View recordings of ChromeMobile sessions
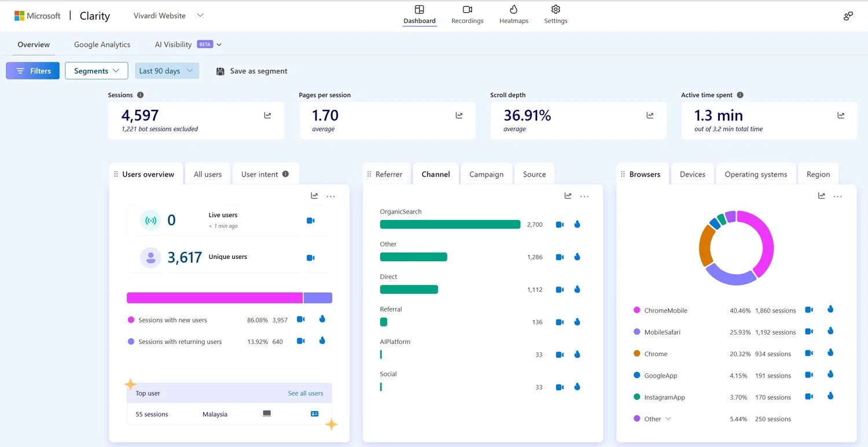Screen dimensions: 868x447 click(809, 310)
